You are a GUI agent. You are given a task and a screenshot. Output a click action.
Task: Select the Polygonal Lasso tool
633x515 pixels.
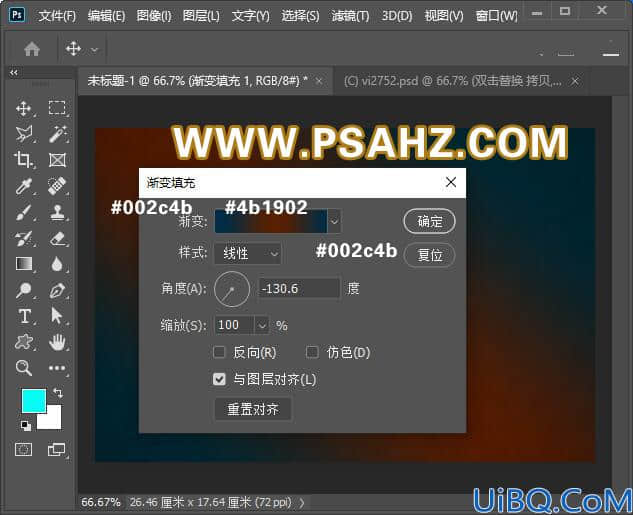pyautogui.click(x=23, y=134)
